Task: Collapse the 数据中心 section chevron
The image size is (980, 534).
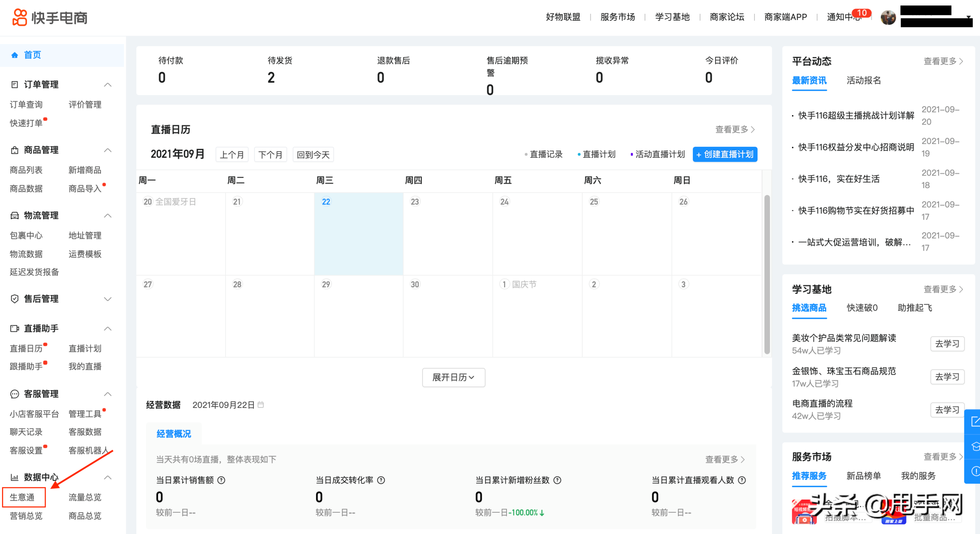Action: [108, 477]
